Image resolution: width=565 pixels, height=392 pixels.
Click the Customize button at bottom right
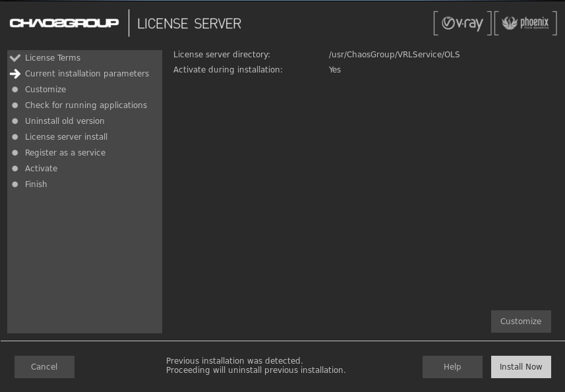521,322
